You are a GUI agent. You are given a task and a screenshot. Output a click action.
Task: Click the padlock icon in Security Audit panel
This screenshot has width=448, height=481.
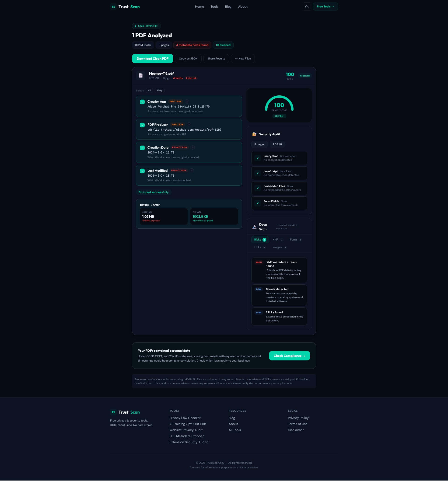[254, 134]
